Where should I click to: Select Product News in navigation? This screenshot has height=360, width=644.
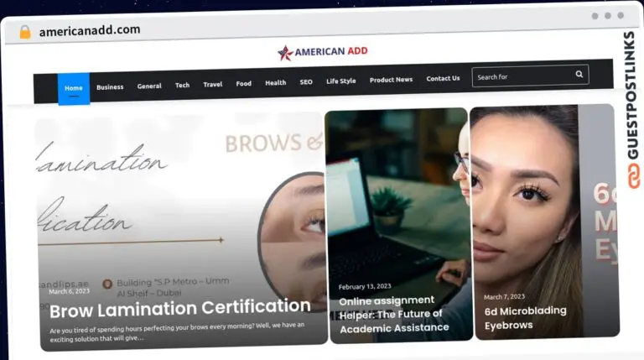tap(391, 80)
